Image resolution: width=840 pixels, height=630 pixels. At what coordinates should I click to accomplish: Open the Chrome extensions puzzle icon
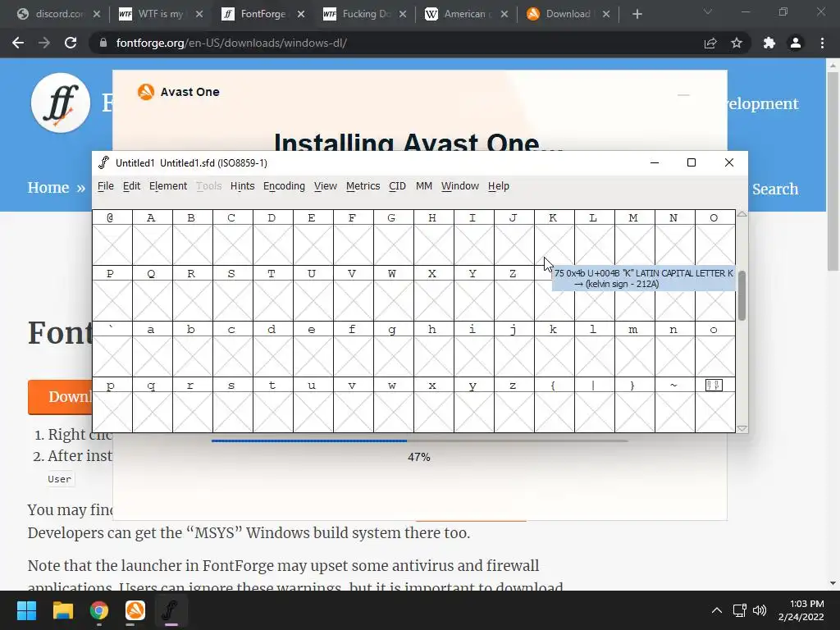(x=769, y=43)
